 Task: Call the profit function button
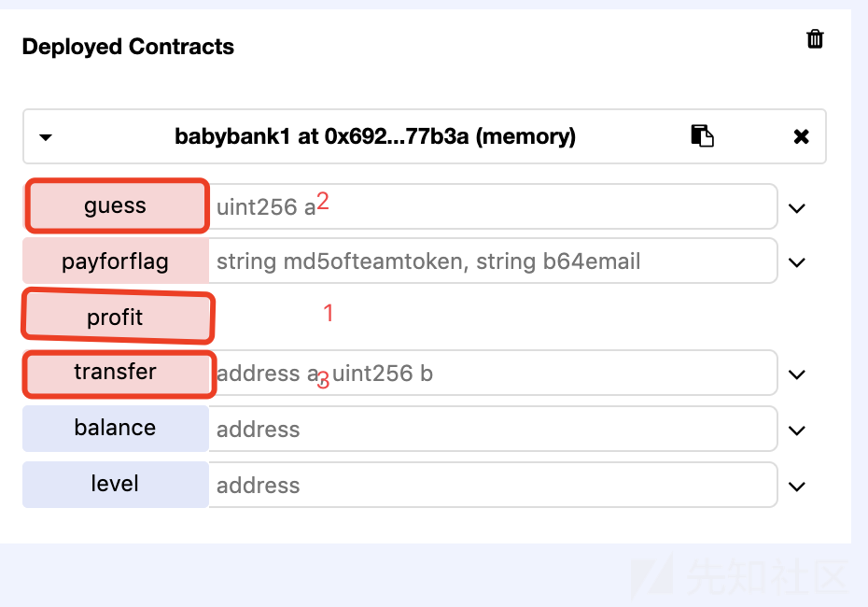pos(116,317)
